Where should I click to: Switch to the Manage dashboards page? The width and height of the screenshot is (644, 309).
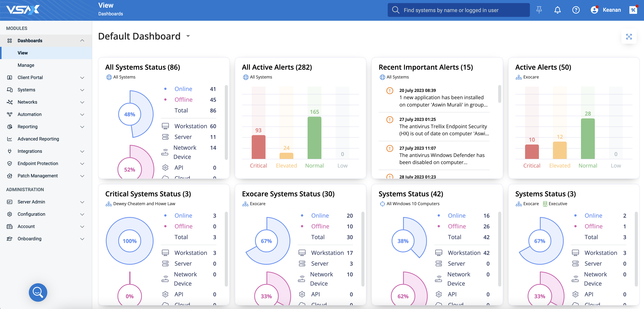(26, 65)
